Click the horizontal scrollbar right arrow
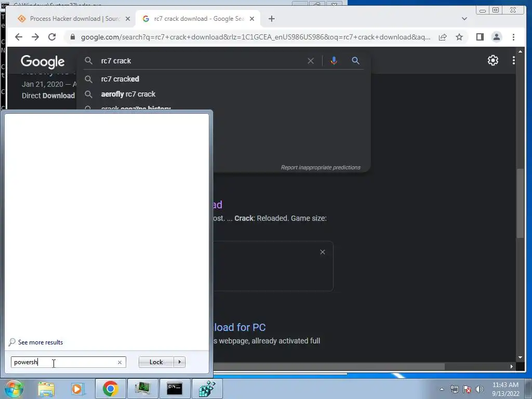The height and width of the screenshot is (399, 532). pyautogui.click(x=511, y=366)
